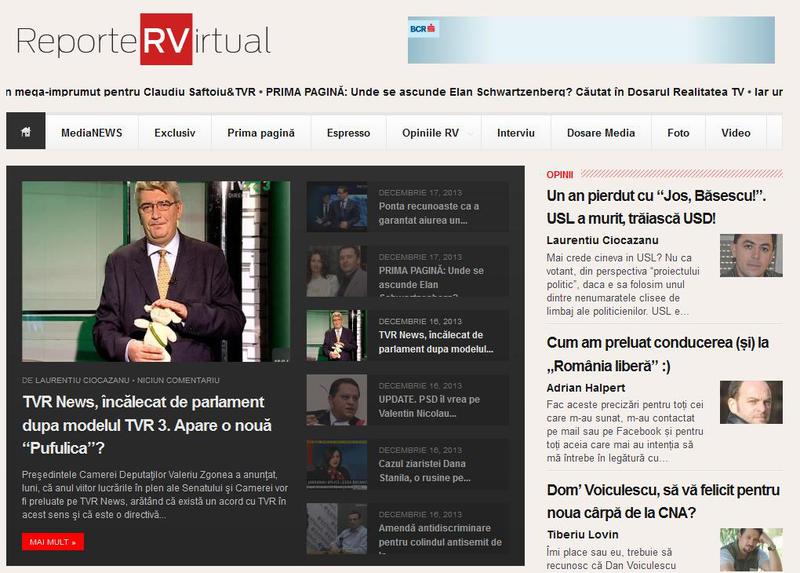
Task: Open thumbnail for Amendă antidiscriminare article
Action: (337, 529)
